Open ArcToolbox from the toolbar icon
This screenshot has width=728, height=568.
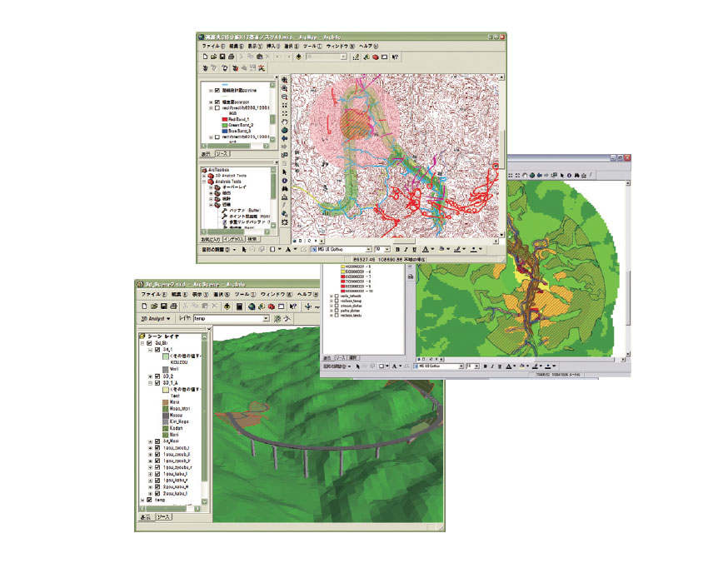click(376, 57)
